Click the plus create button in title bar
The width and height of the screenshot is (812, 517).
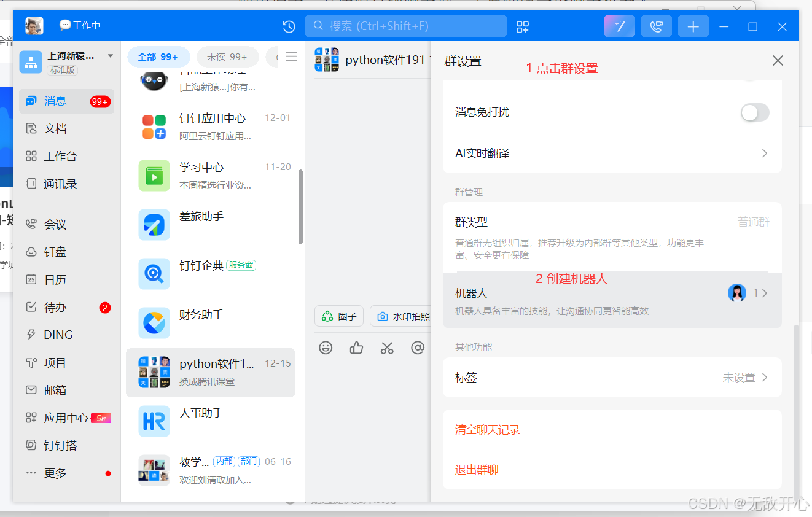[x=693, y=26]
